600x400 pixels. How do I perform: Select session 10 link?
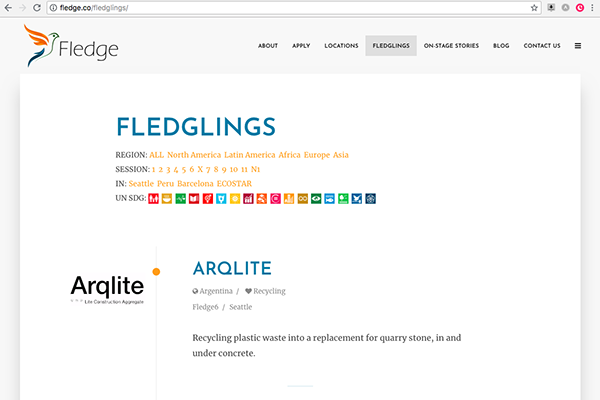pyautogui.click(x=234, y=169)
